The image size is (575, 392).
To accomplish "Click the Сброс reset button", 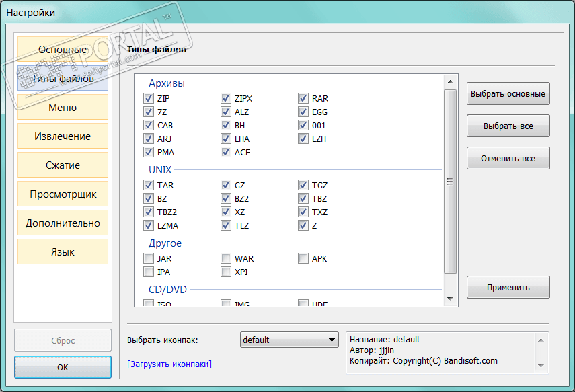I will pos(63,341).
